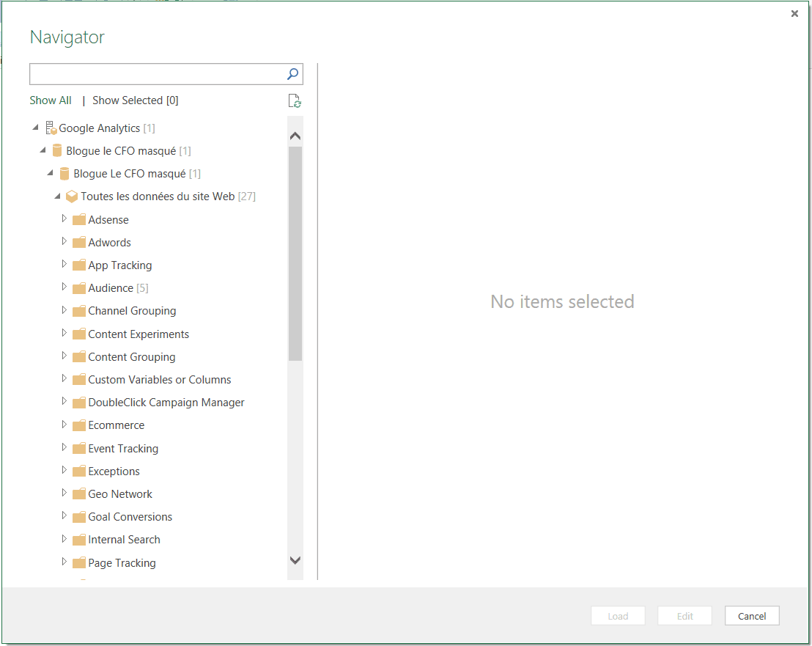The width and height of the screenshot is (812, 646).
Task: Click the Blogue le CFO masqué database icon
Action: pos(57,151)
